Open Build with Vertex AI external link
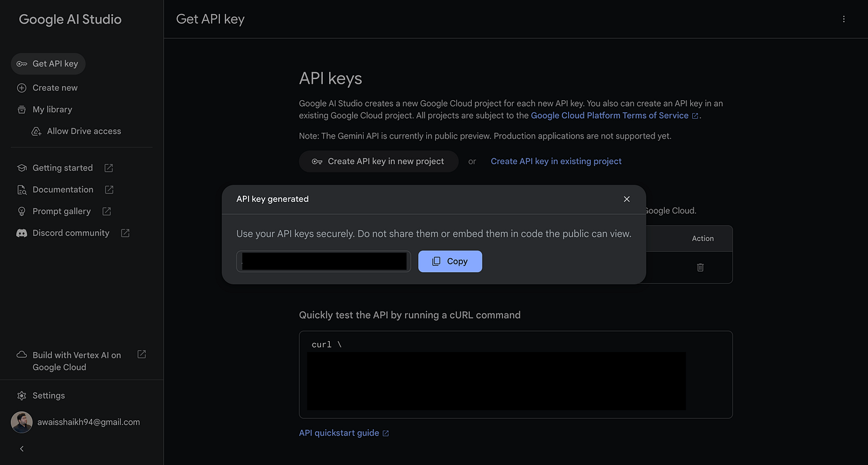 (141, 354)
